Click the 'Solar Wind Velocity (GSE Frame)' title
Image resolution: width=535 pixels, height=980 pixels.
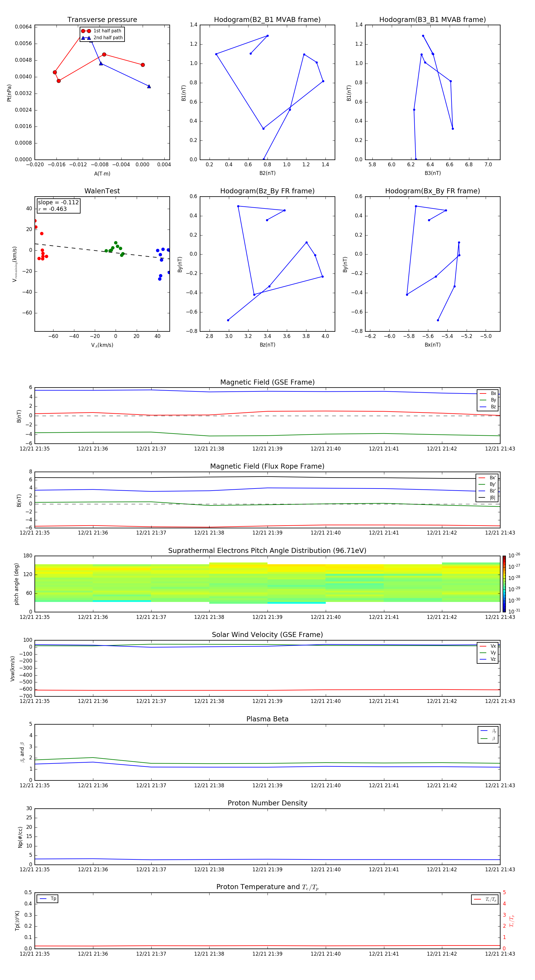[267, 635]
